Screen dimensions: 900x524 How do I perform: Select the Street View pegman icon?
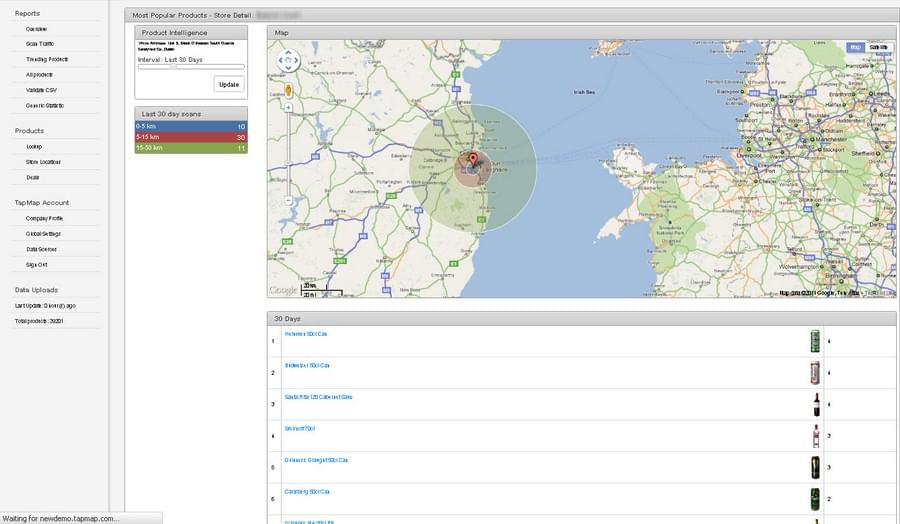[x=288, y=90]
